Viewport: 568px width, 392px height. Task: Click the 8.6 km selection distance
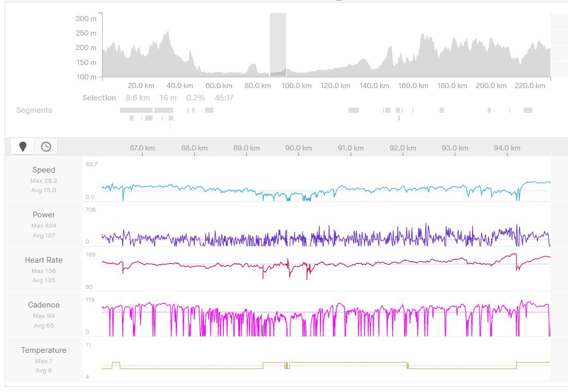[x=138, y=98]
